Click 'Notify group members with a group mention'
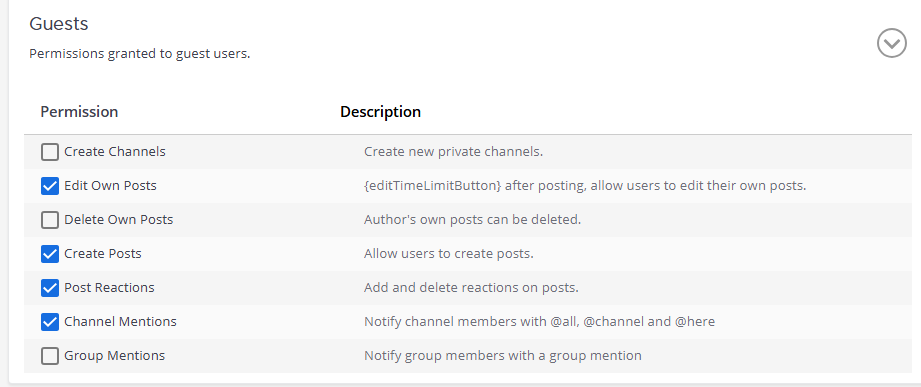The image size is (921, 387). [503, 356]
